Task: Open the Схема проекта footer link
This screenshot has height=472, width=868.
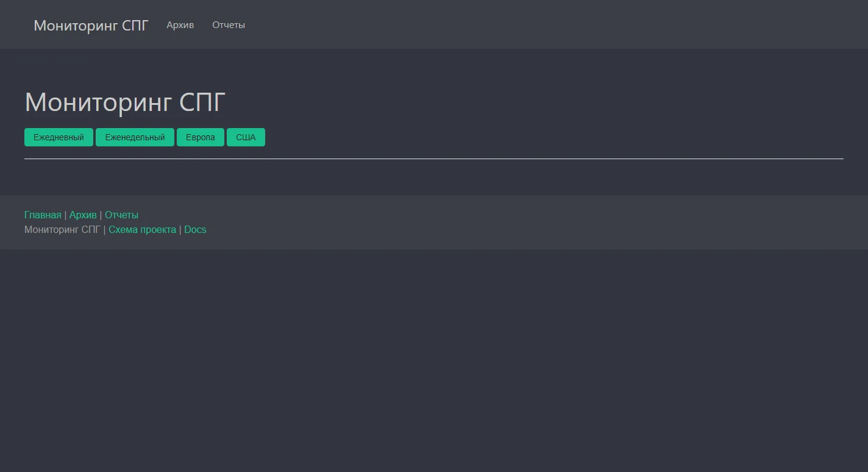Action: pyautogui.click(x=142, y=229)
